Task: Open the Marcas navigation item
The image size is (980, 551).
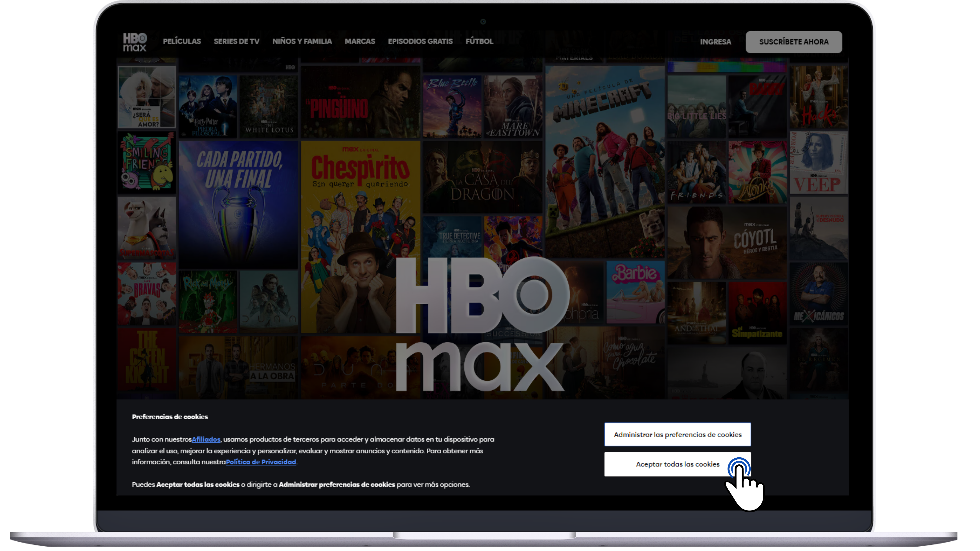Action: 359,41
